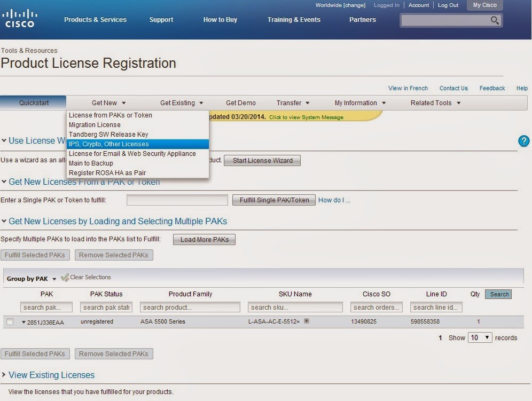
Task: Click the View in French link
Action: [408, 88]
